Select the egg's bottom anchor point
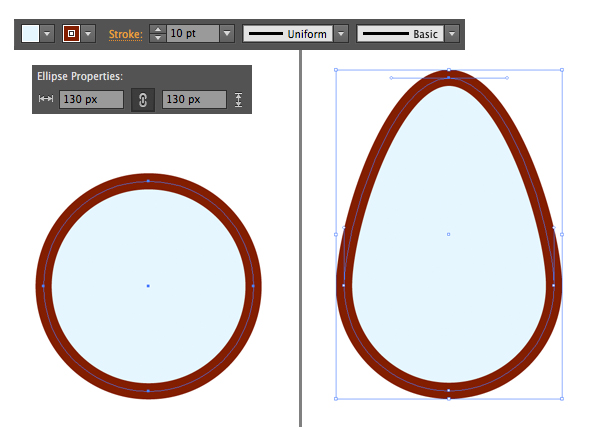Image resolution: width=600 pixels, height=427 pixels. [449, 391]
